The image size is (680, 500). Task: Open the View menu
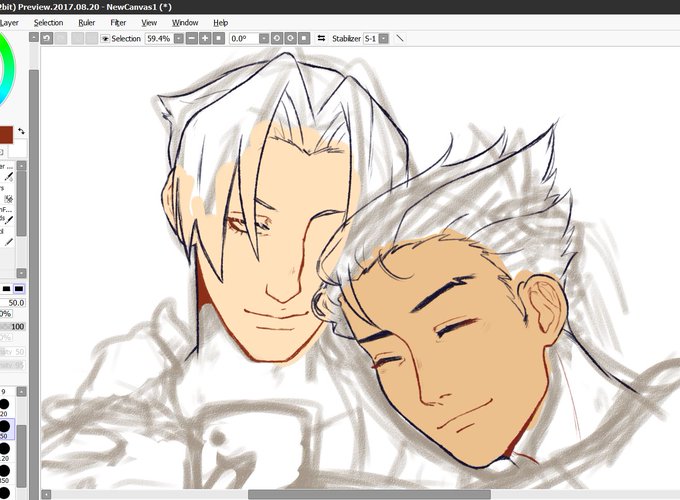tap(149, 23)
